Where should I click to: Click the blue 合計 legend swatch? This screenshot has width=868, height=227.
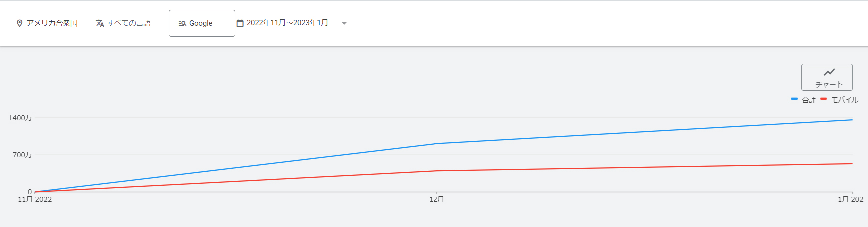point(794,99)
